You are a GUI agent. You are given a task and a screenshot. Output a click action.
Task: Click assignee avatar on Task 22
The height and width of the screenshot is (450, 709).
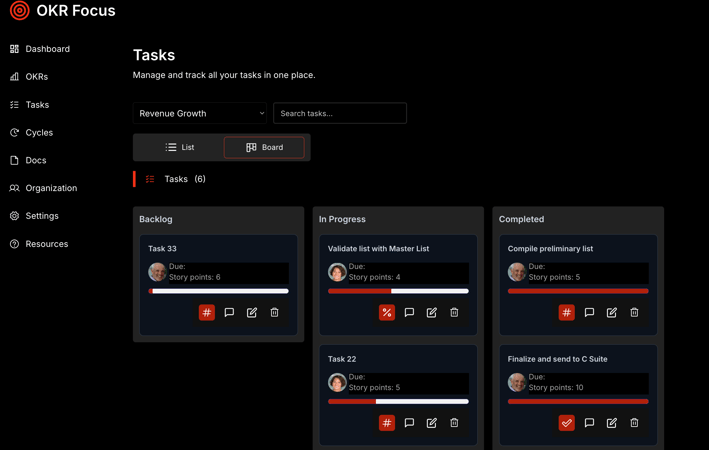coord(337,382)
